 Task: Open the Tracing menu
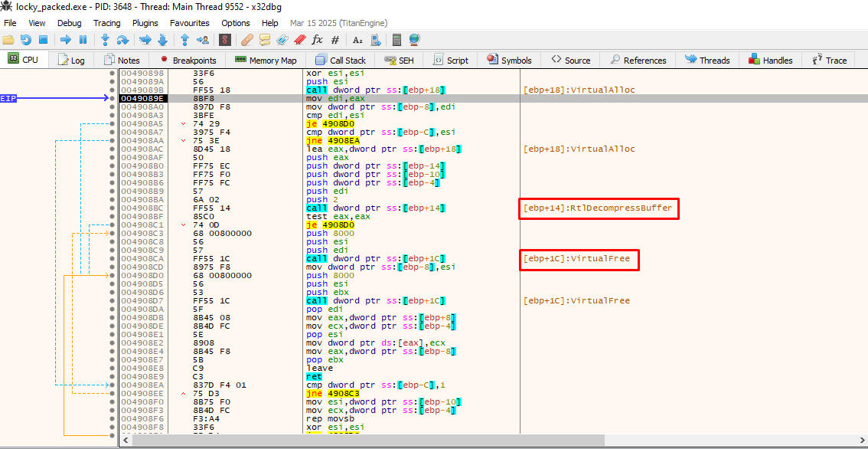[107, 23]
